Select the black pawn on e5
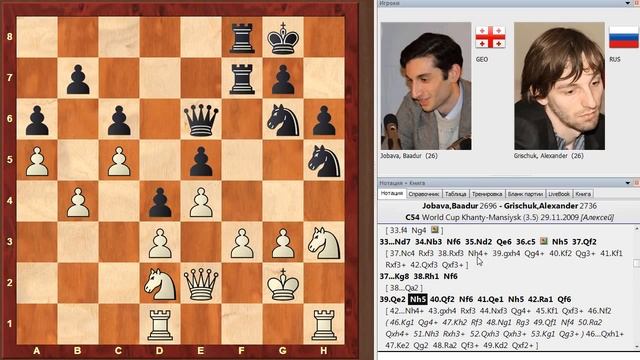 coord(201,160)
